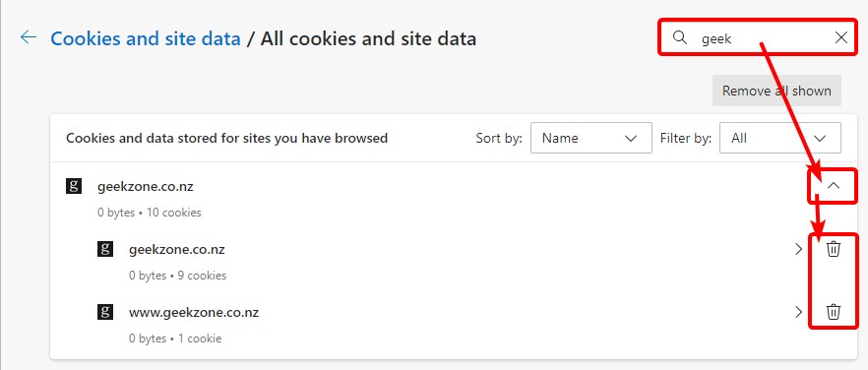Open the Sort by Name dropdown
Screen dimensions: 868x370
[x=590, y=138]
